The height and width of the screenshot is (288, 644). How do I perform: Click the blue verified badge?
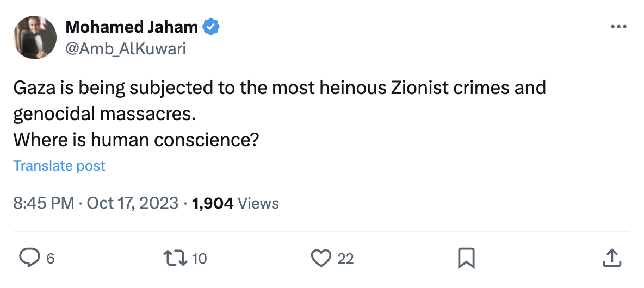click(x=211, y=26)
